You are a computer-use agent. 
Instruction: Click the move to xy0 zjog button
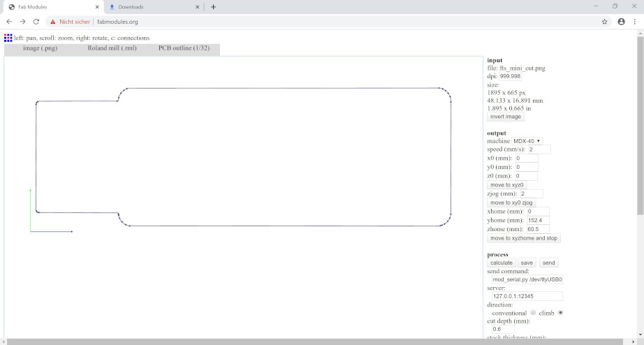pos(511,203)
